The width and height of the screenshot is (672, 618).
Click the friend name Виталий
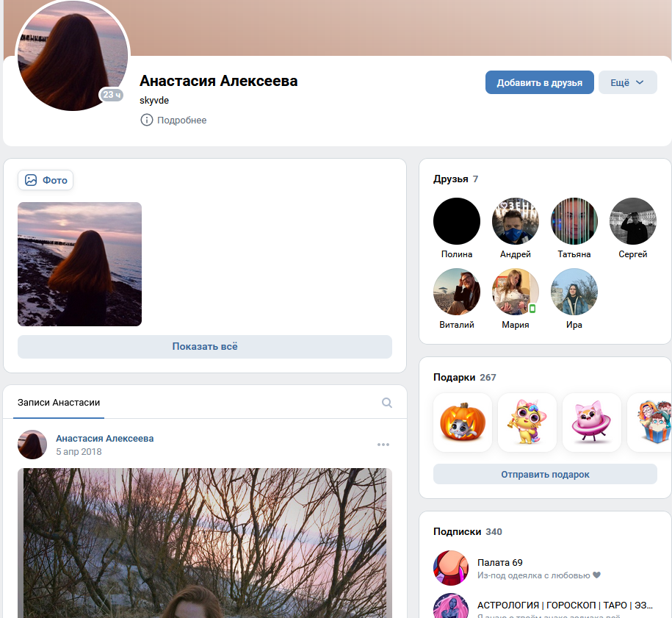click(x=457, y=325)
